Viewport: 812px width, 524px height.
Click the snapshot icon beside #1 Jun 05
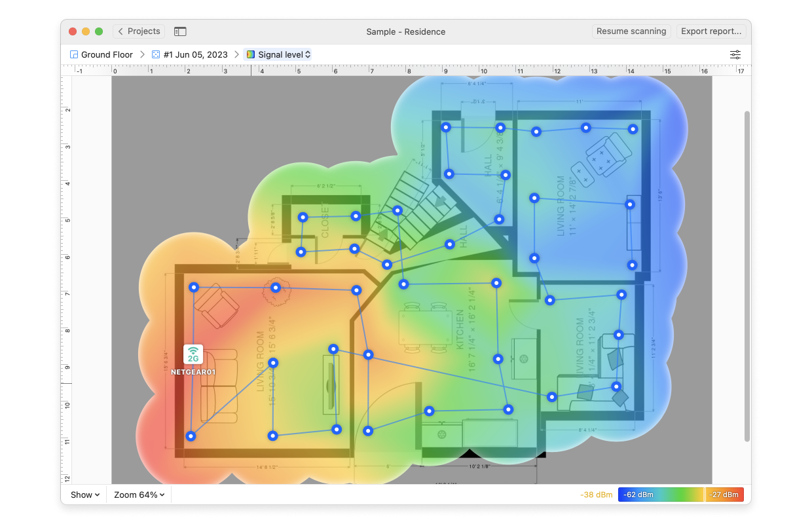[x=156, y=55]
